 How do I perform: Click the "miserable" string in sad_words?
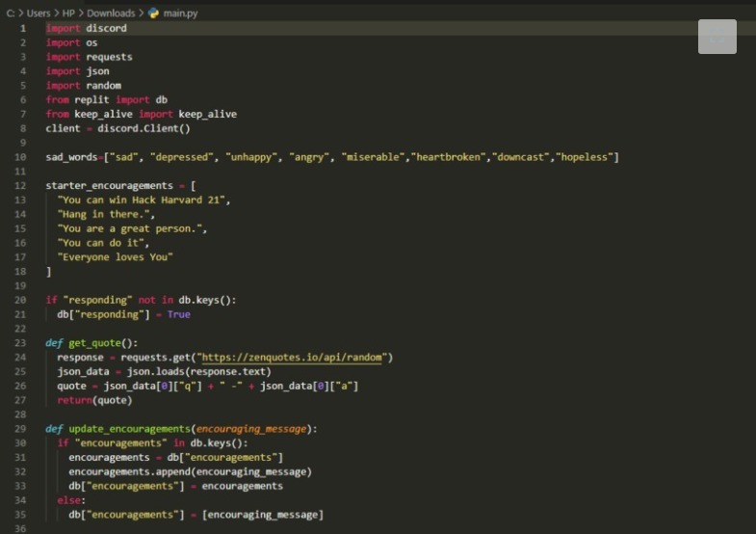pyautogui.click(x=374, y=157)
